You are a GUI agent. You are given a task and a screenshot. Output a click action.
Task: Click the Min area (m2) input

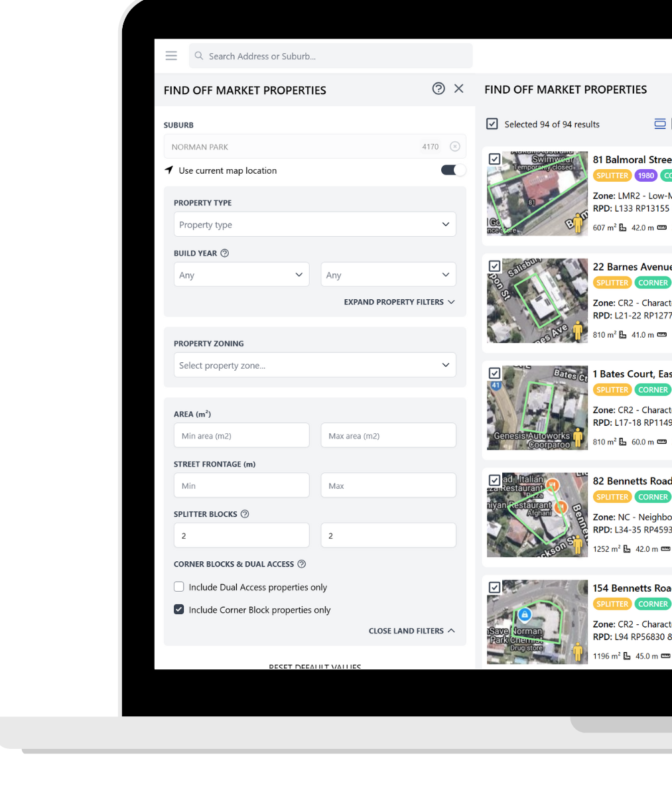tap(241, 435)
